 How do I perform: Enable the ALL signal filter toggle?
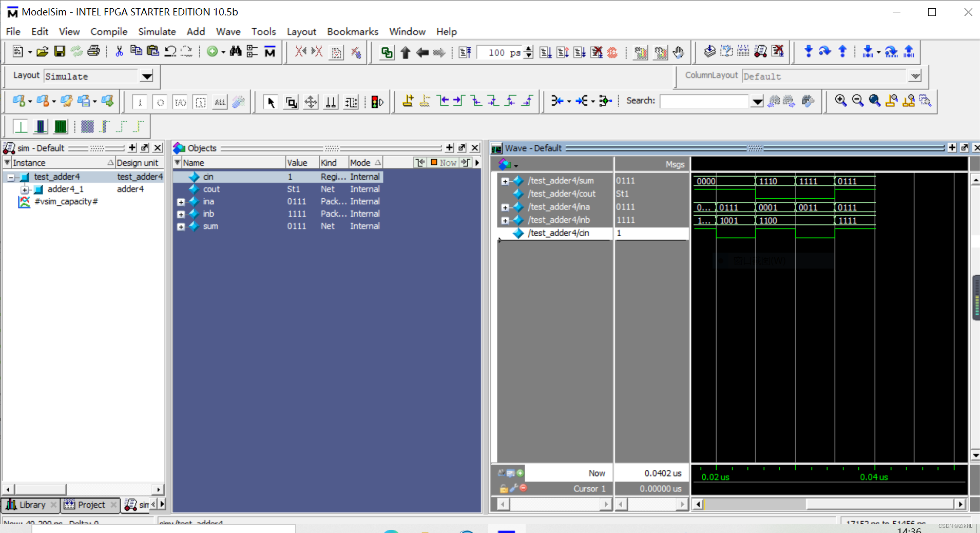coord(219,102)
